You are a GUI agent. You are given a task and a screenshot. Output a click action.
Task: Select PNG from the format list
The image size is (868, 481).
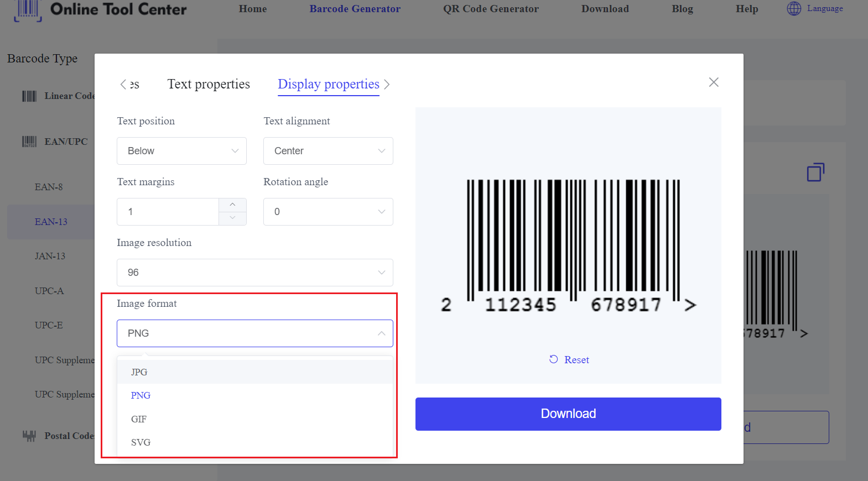255,395
